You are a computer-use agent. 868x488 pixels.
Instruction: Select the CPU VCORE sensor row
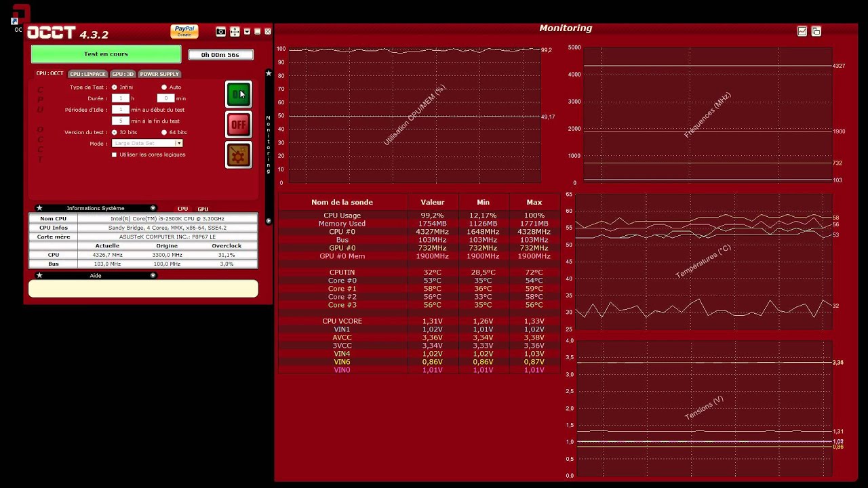click(x=419, y=321)
